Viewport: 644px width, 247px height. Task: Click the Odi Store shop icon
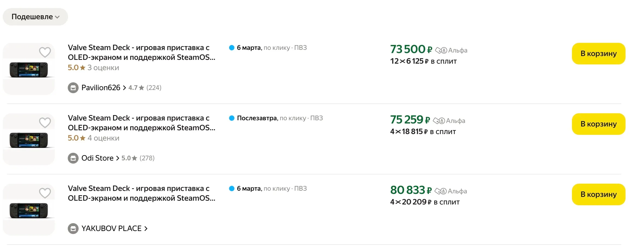point(73,158)
